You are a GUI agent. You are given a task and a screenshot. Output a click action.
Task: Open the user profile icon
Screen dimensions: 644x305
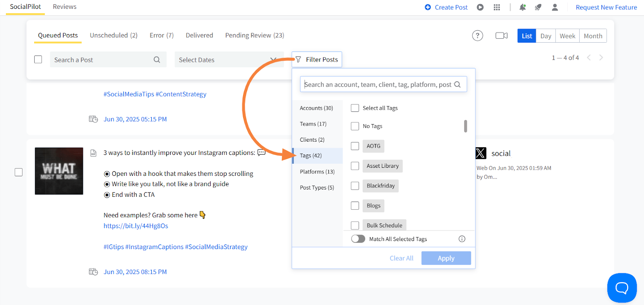coord(555,7)
